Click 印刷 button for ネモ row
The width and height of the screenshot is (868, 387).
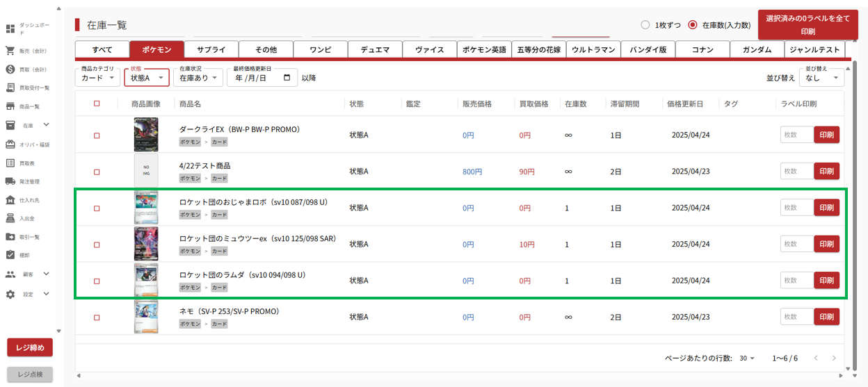pyautogui.click(x=826, y=317)
